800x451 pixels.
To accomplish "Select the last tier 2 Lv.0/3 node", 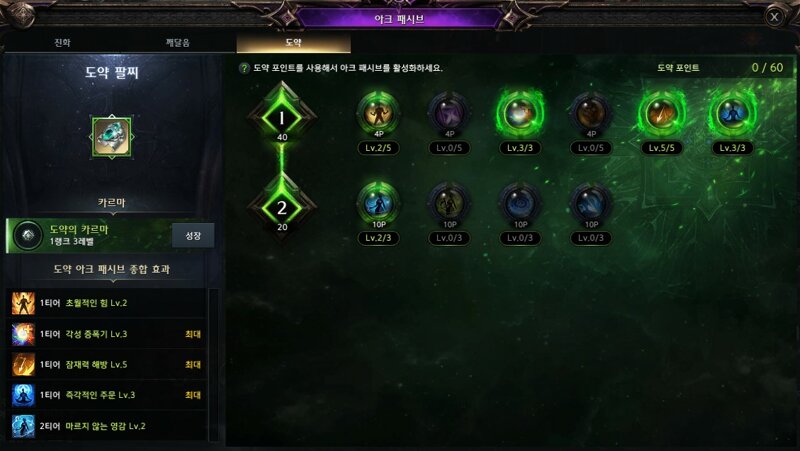I will [x=590, y=203].
